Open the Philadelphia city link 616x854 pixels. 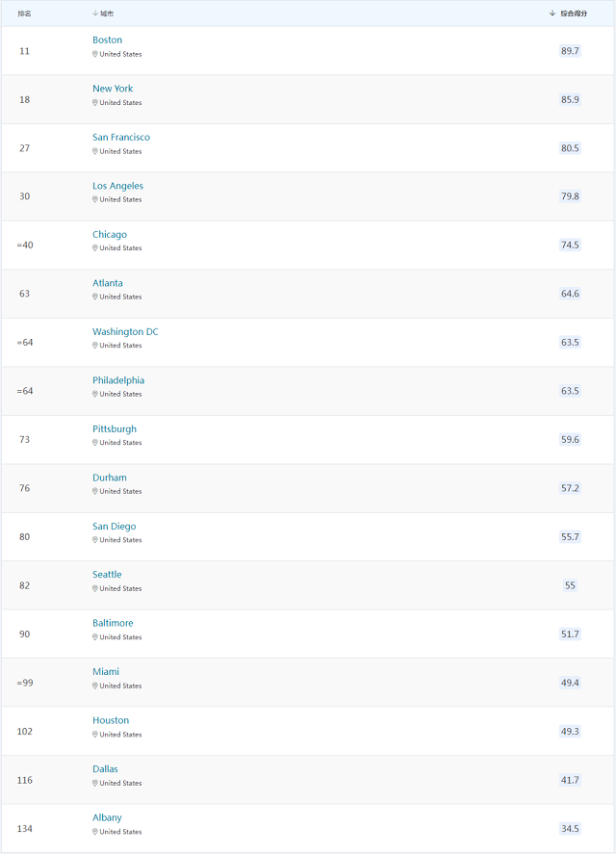click(118, 380)
